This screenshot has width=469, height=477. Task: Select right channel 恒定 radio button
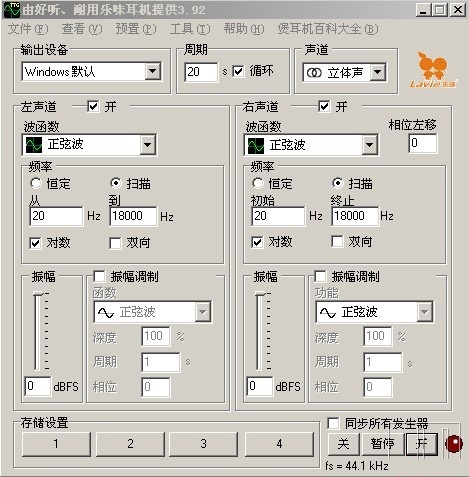tap(257, 183)
